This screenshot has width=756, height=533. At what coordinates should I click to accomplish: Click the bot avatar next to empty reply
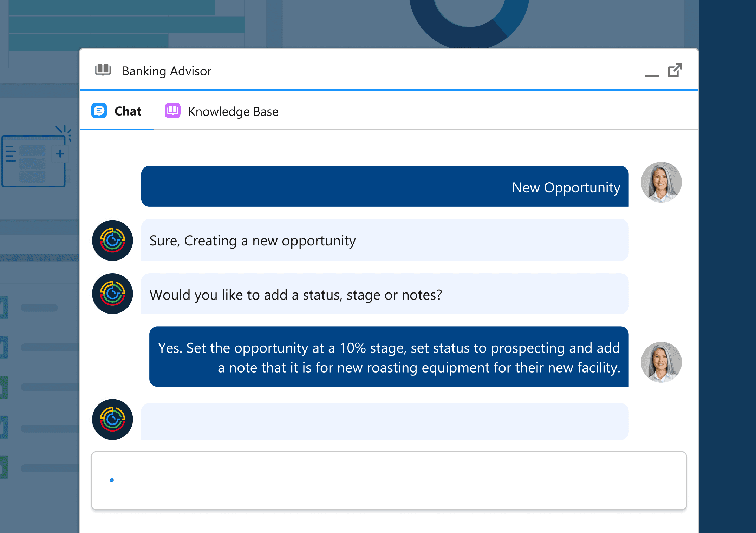tap(112, 419)
